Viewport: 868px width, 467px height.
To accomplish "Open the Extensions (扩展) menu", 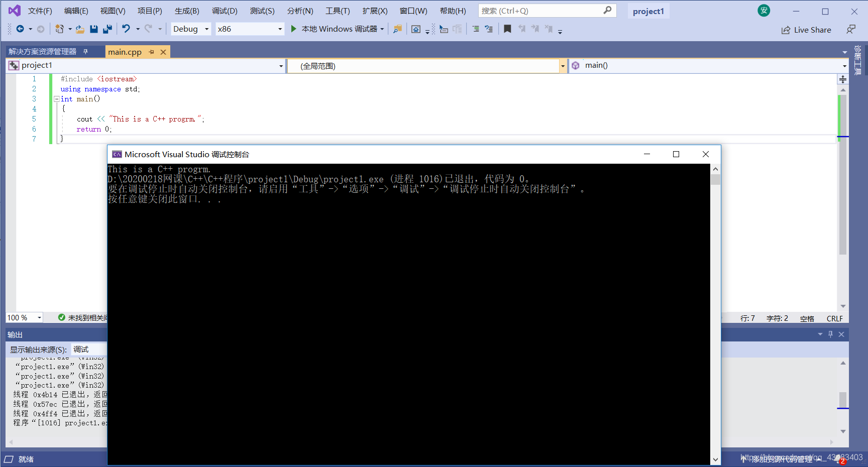I will point(375,11).
